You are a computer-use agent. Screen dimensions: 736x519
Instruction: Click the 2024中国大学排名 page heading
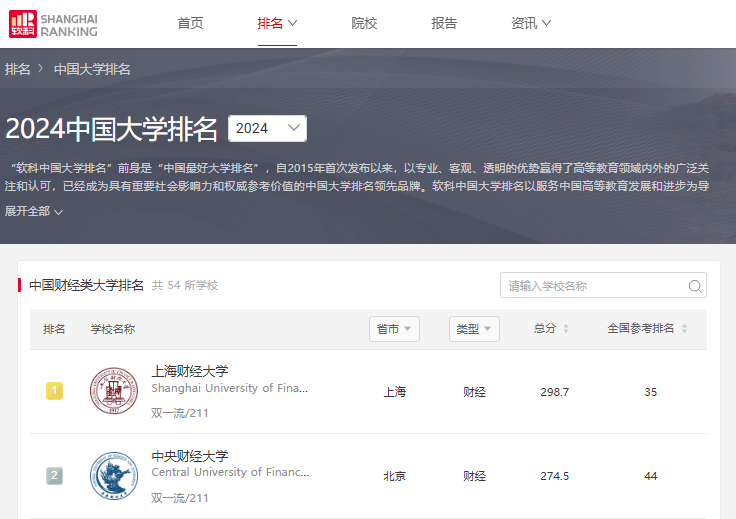pos(111,129)
